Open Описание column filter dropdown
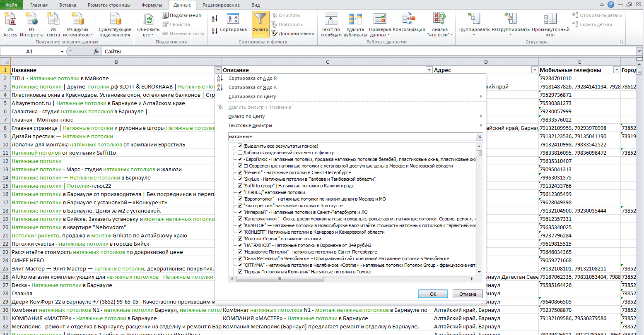The width and height of the screenshot is (644, 335). point(429,70)
